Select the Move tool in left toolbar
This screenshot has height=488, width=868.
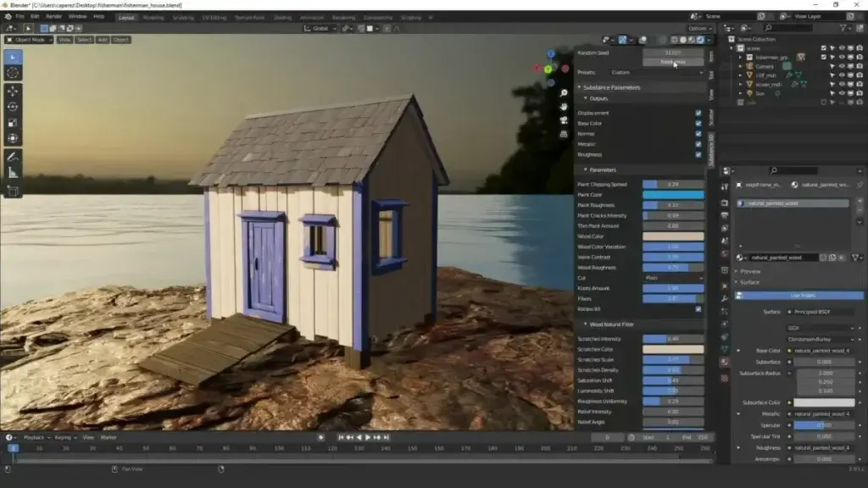14,91
